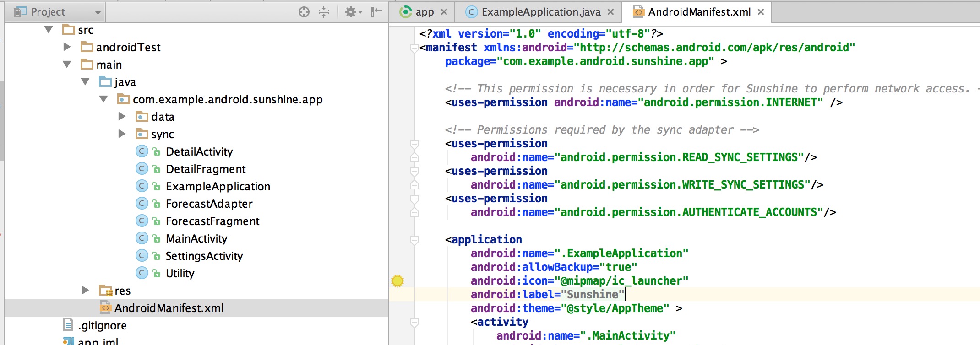The image size is (980, 345).
Task: Click the android:theme="@style/AppTheme" line
Action: click(x=577, y=308)
